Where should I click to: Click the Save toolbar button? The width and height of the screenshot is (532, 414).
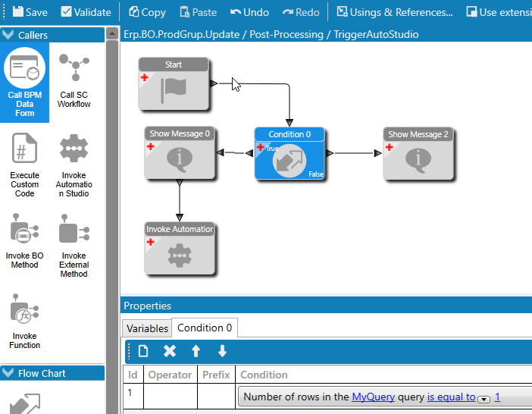pyautogui.click(x=30, y=12)
